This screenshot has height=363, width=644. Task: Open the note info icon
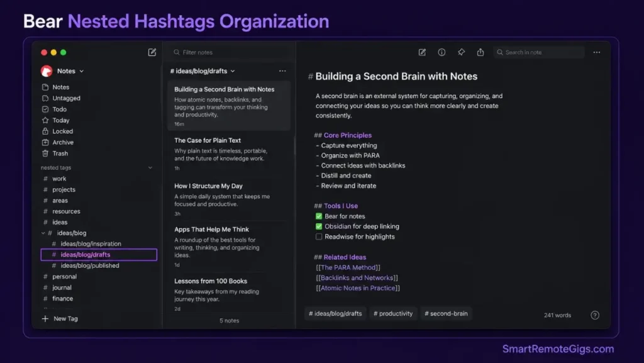(x=441, y=52)
